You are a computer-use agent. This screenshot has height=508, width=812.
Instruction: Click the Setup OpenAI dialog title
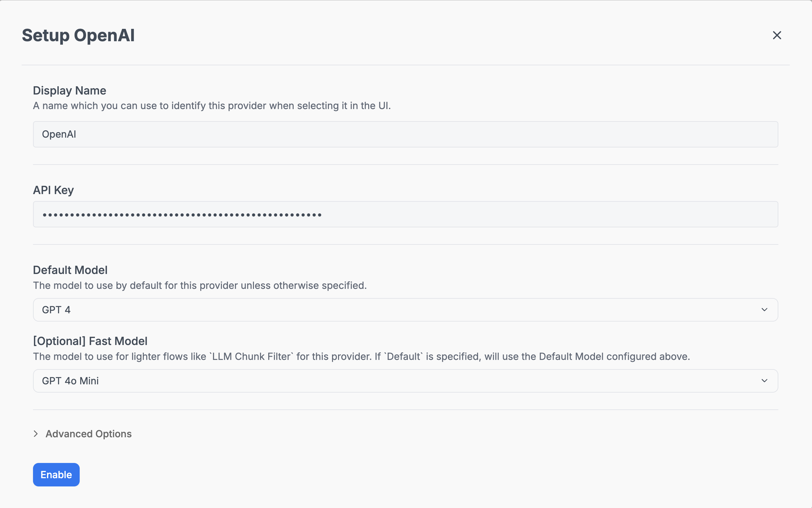tap(78, 36)
